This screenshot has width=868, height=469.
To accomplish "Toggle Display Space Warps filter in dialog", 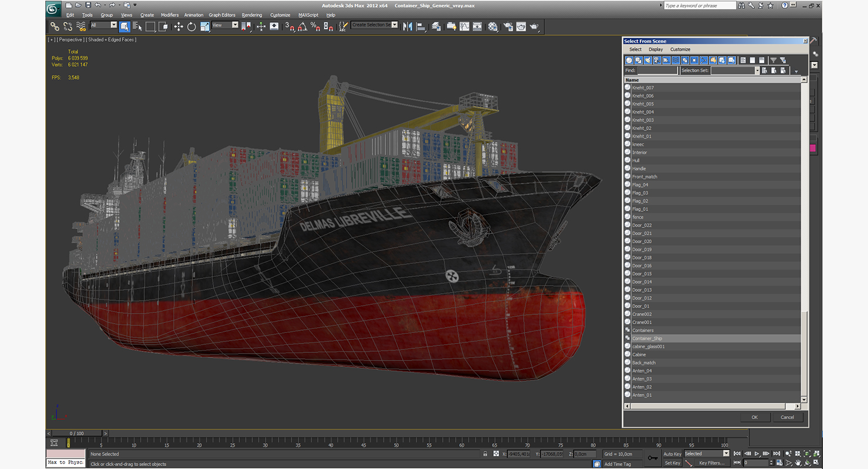I will tap(676, 60).
